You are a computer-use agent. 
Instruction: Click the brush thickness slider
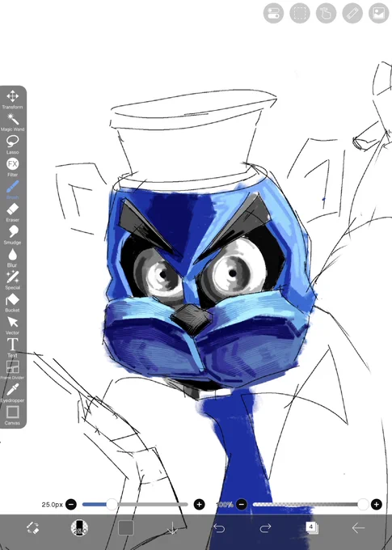(135, 505)
